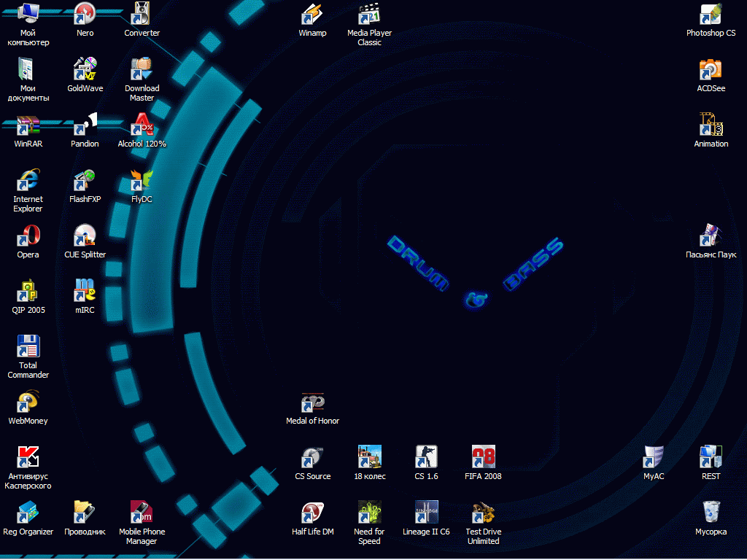Click the Download Master icon
The image size is (747, 560).
tap(142, 69)
